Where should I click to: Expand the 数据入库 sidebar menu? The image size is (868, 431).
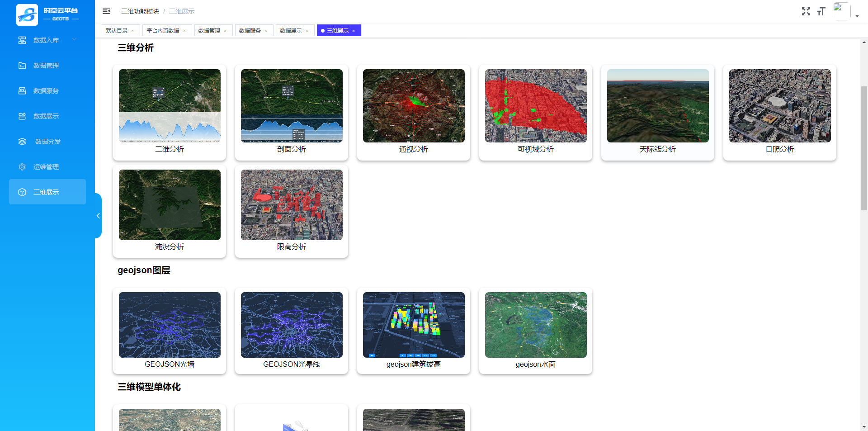(x=47, y=40)
